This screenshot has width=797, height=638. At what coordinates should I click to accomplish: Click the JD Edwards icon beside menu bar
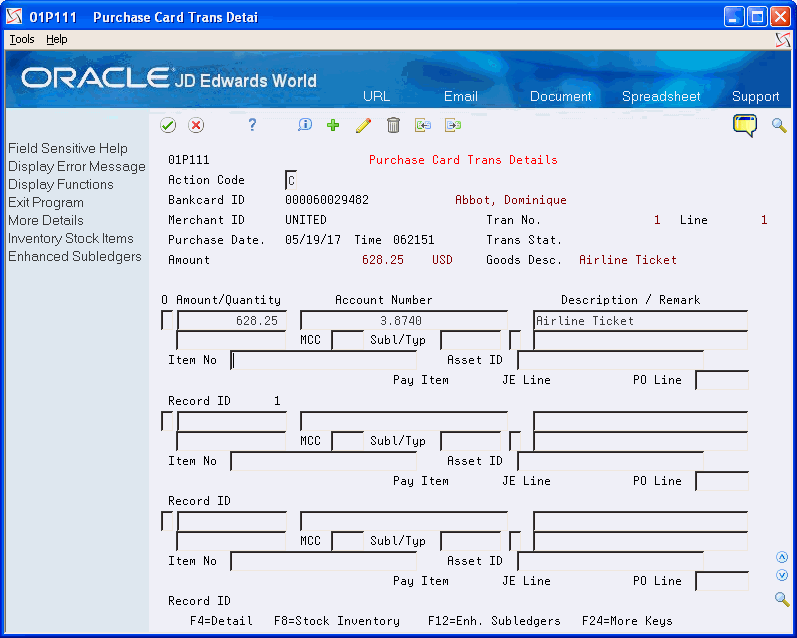pyautogui.click(x=783, y=40)
